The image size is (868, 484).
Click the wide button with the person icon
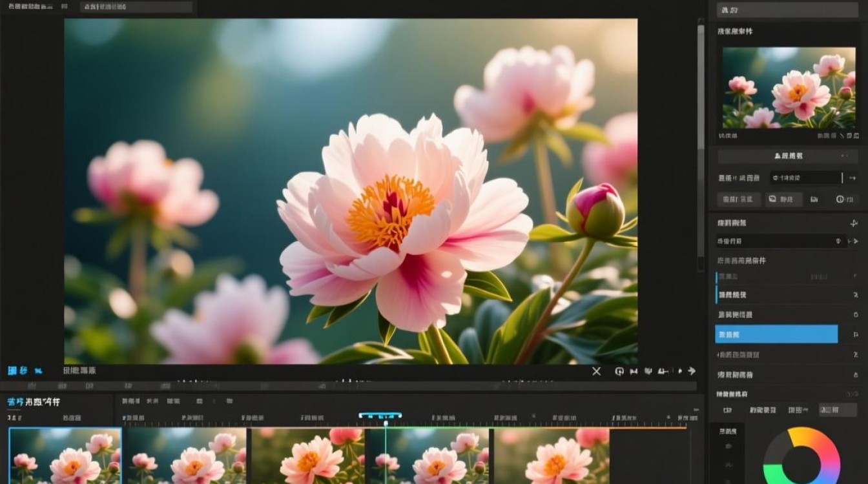click(787, 156)
